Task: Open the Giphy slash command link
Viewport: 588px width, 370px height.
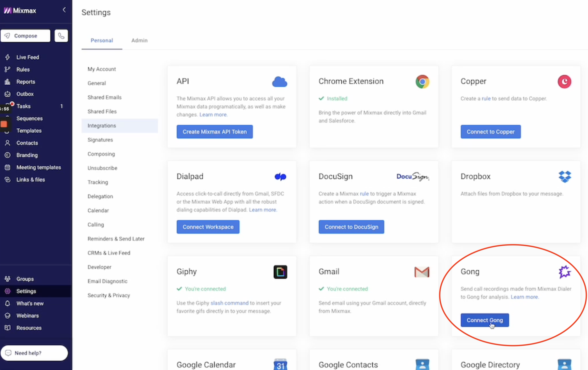Action: pyautogui.click(x=229, y=303)
